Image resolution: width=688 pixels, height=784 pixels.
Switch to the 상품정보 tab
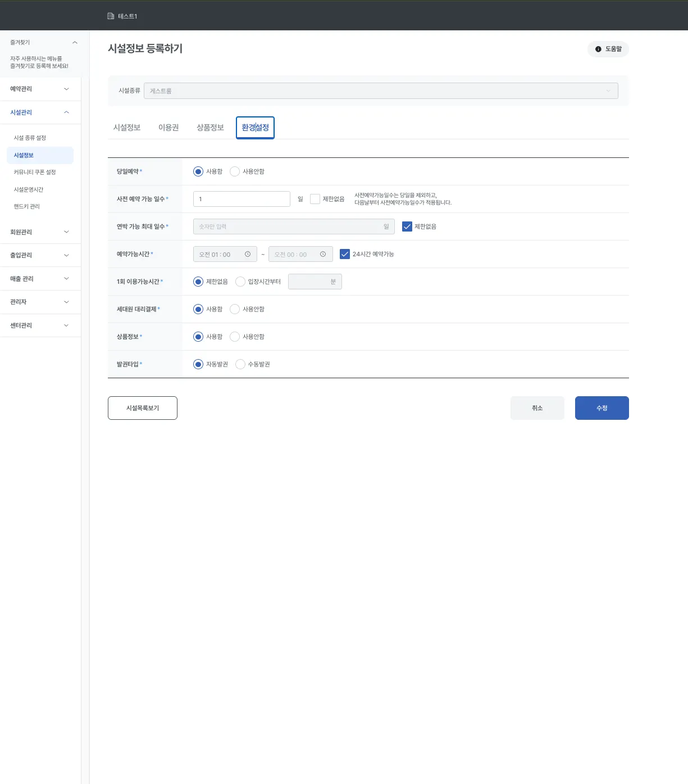pyautogui.click(x=210, y=128)
